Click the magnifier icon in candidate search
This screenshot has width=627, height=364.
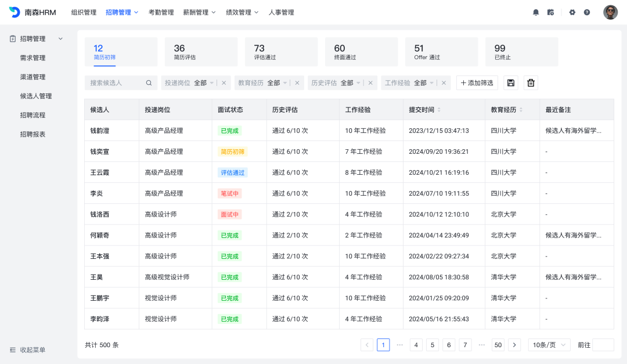[x=149, y=83]
